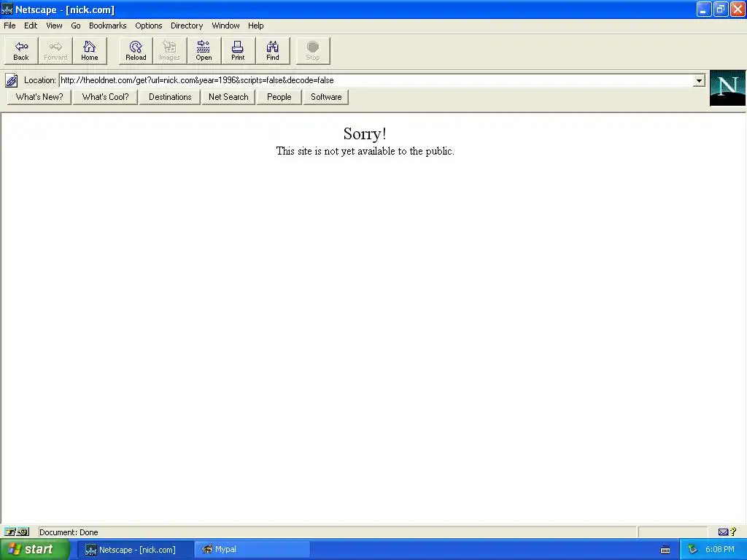
Task: Click the Software directory button
Action: click(x=326, y=97)
